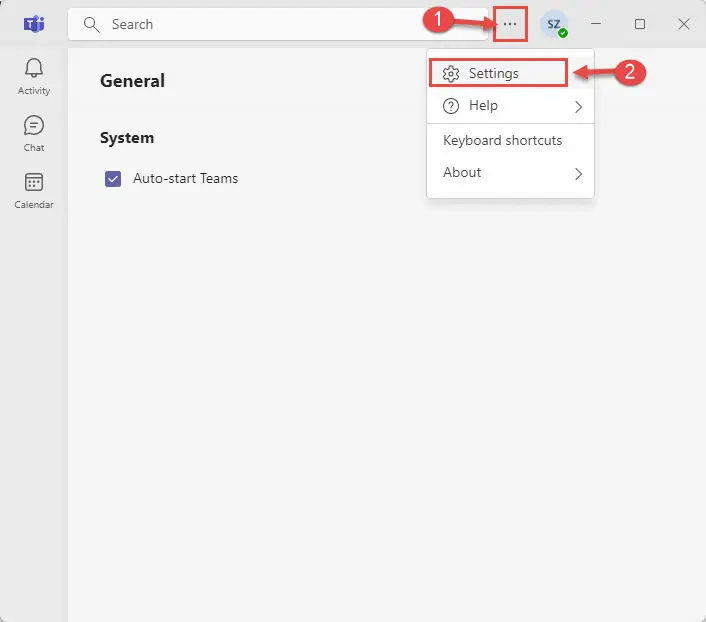Click the Auto-start Teams label
The image size is (706, 622).
coord(186,178)
